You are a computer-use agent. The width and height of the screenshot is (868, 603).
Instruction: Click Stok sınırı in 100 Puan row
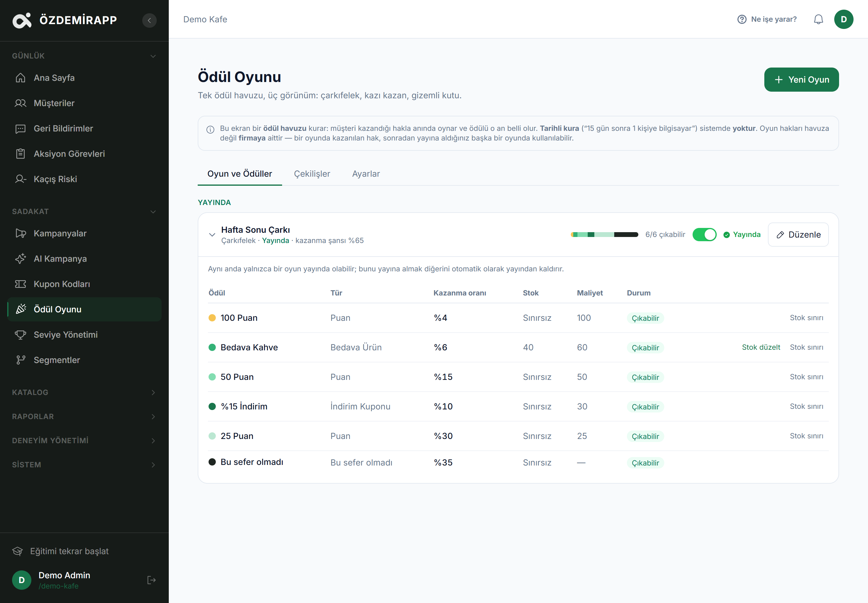(807, 318)
